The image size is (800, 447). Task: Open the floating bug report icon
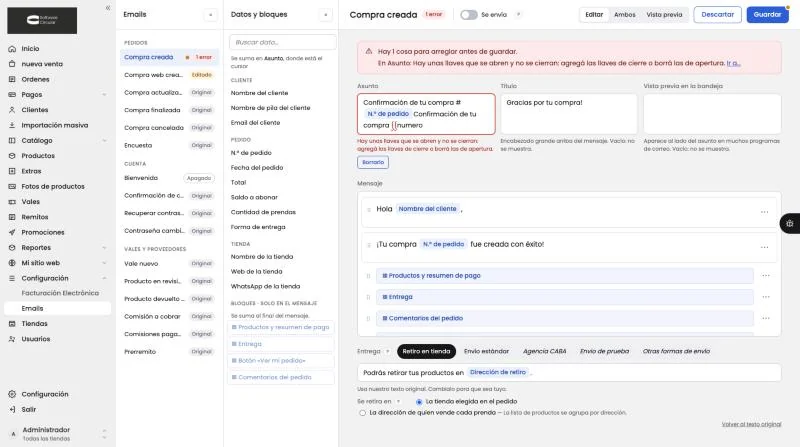tap(790, 224)
